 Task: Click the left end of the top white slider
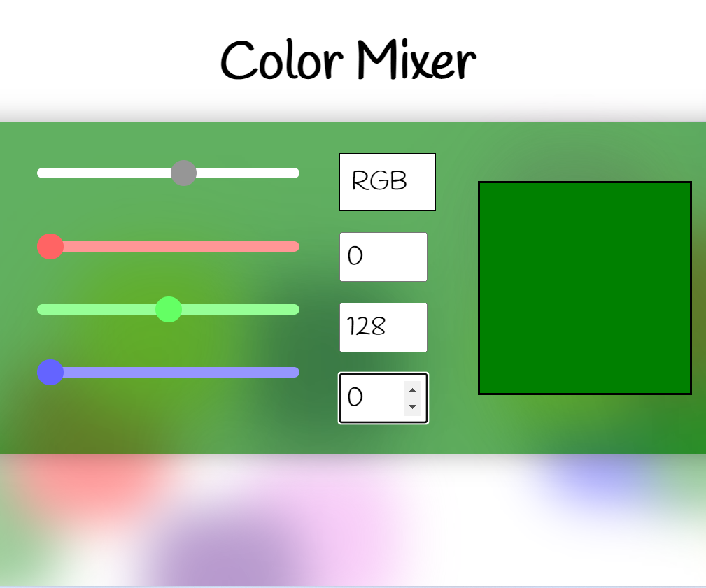click(x=42, y=173)
